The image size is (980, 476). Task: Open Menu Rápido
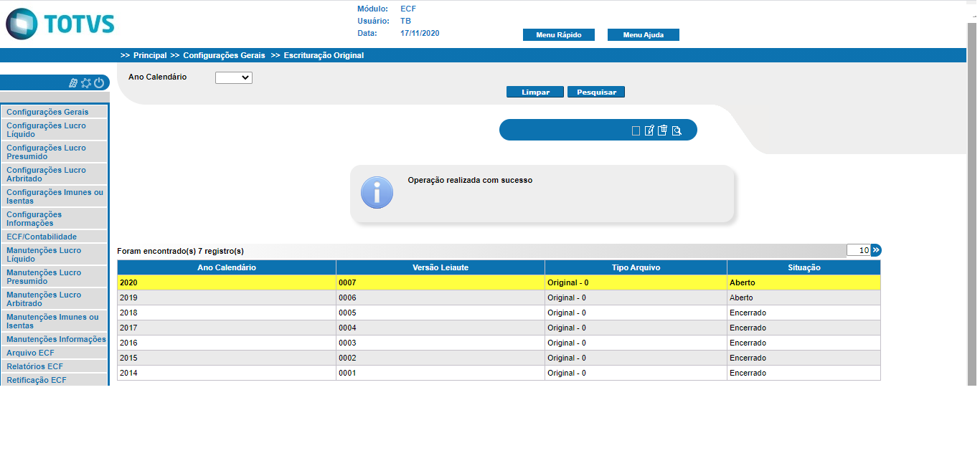pos(559,34)
